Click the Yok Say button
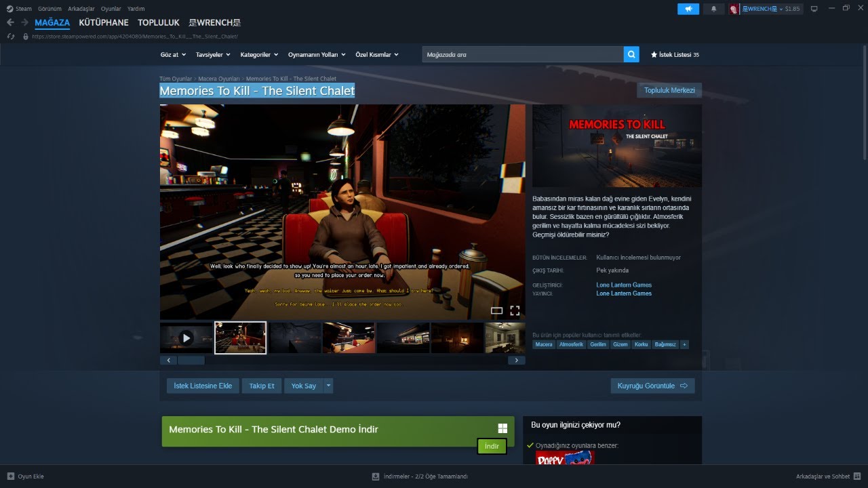 tap(304, 386)
